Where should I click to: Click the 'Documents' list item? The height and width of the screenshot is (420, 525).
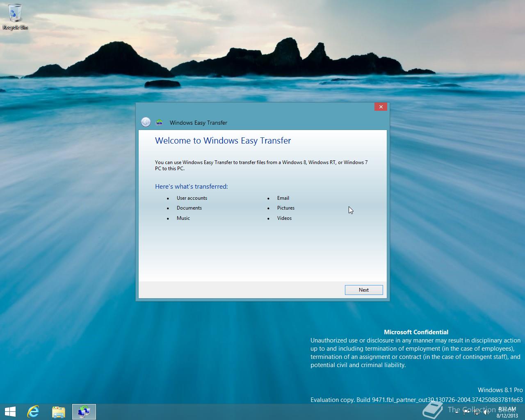click(189, 208)
